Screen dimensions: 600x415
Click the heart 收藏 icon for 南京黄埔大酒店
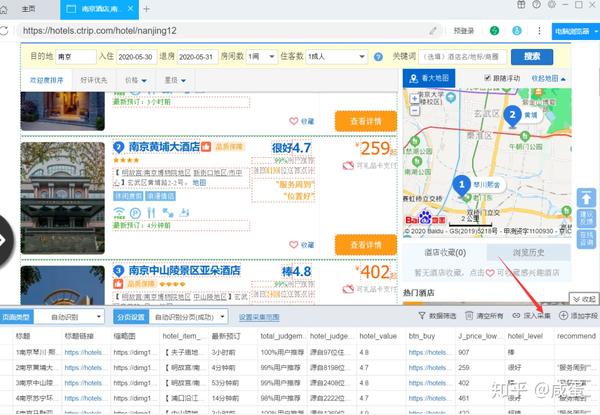point(293,244)
